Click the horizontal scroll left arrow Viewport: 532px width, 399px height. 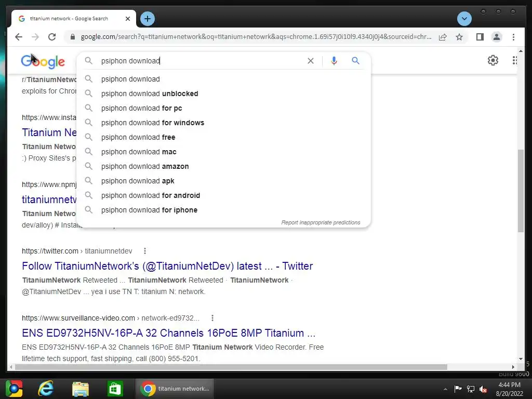click(x=11, y=367)
